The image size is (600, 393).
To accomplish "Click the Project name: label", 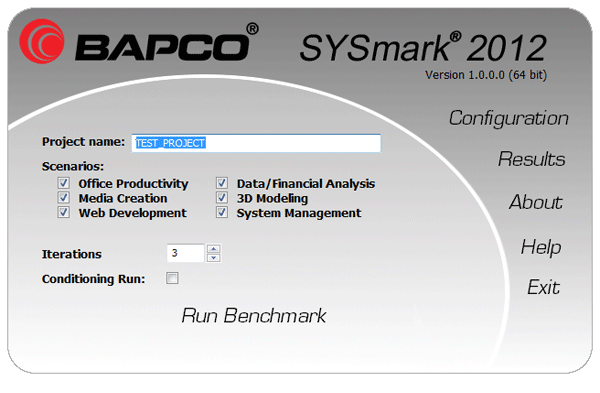I will pyautogui.click(x=83, y=142).
